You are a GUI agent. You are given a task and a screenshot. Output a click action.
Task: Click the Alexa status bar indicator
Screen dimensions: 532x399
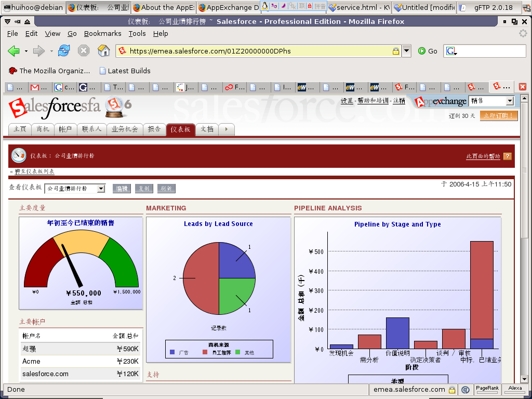click(515, 390)
